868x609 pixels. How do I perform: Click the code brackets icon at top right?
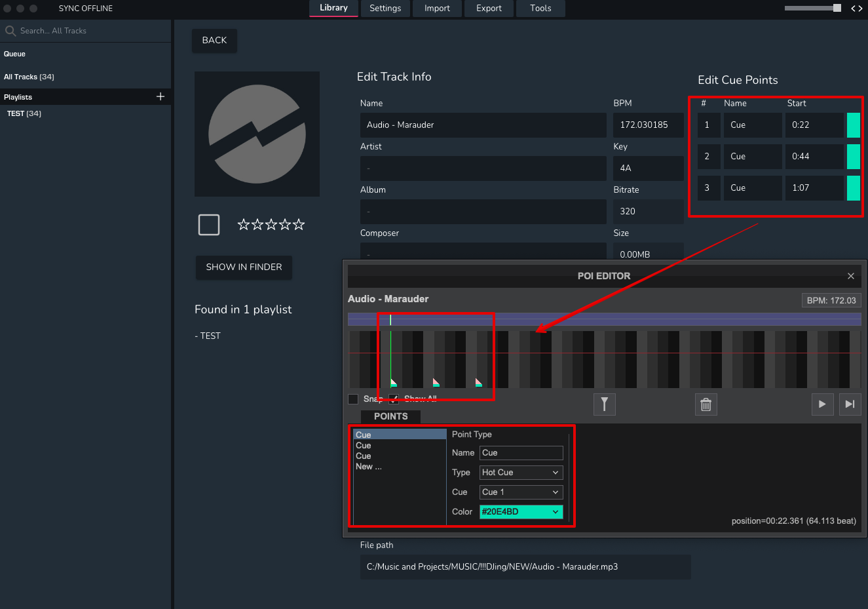[856, 9]
